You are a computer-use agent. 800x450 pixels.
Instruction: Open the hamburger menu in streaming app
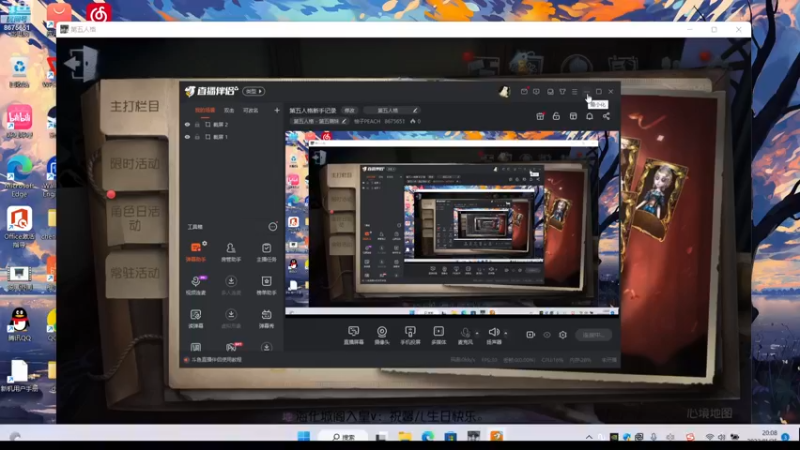[574, 91]
